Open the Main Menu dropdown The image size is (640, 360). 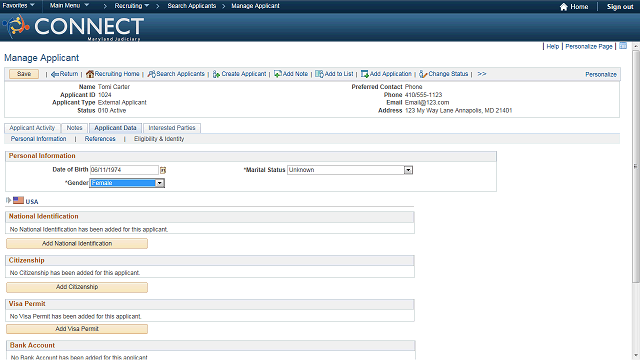click(69, 6)
